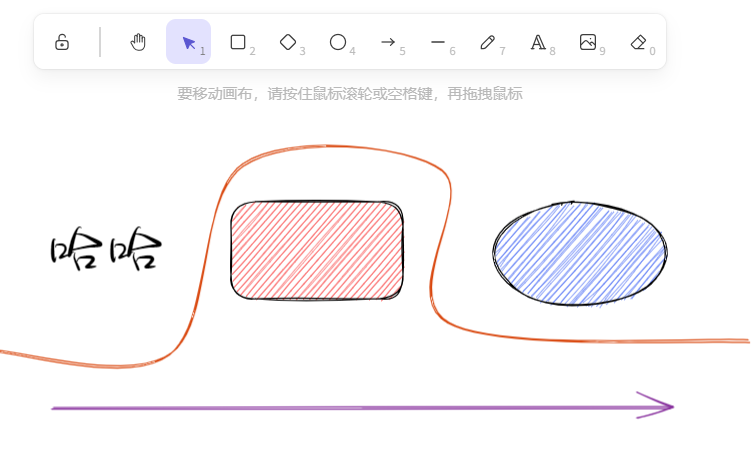Select the Hand panning tool
Image resolution: width=751 pixels, height=452 pixels.
point(138,42)
